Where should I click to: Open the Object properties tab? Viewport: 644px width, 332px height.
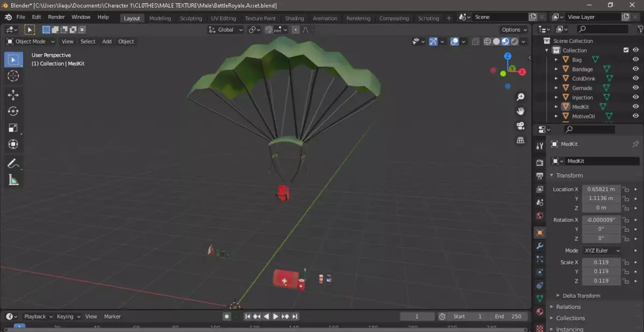click(x=540, y=233)
